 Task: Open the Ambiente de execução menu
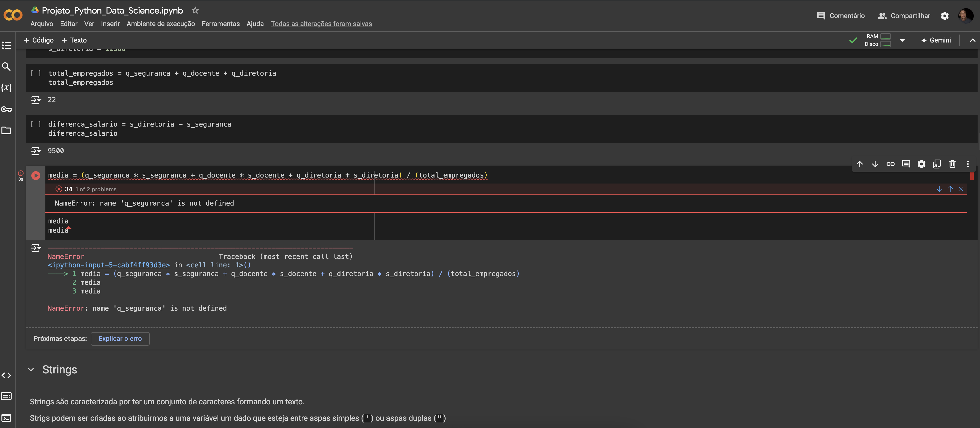click(161, 24)
